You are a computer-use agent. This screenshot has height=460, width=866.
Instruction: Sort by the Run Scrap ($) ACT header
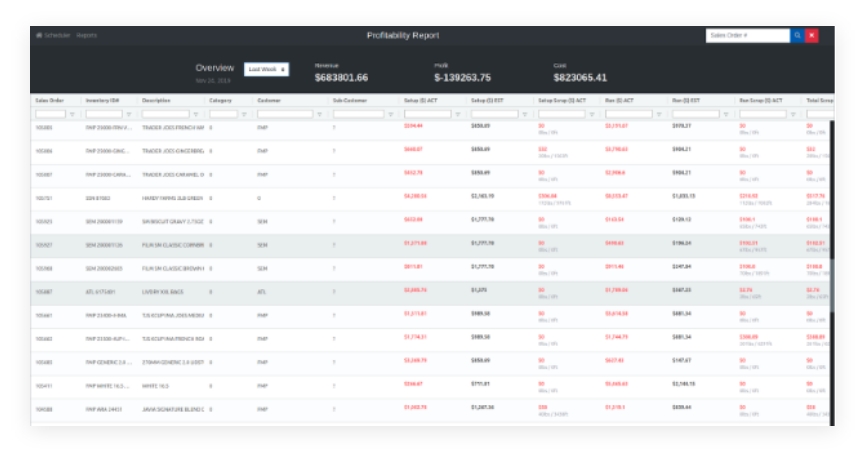(761, 101)
